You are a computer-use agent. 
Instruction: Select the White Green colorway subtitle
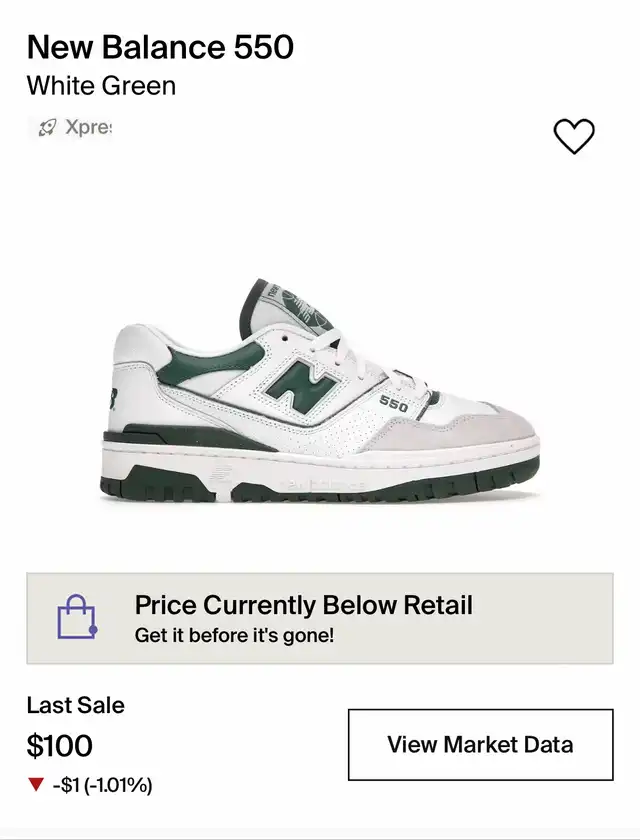(101, 85)
